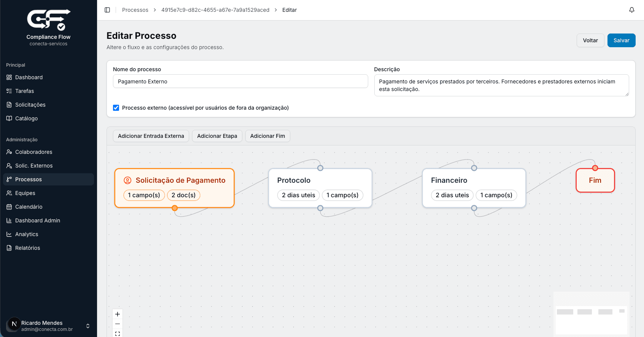644x337 pixels.
Task: Go to Dashboard Admin
Action: (x=48, y=220)
